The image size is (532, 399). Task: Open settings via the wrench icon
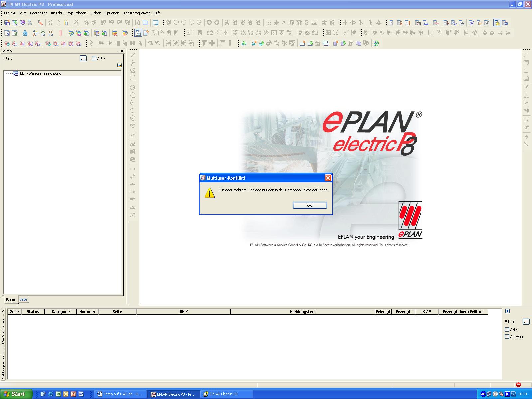[x=40, y=23]
